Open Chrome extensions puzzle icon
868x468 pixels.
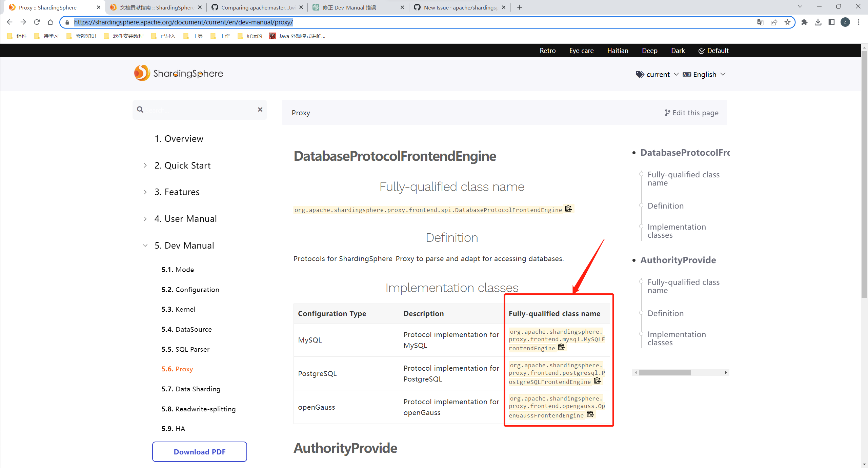tap(804, 22)
